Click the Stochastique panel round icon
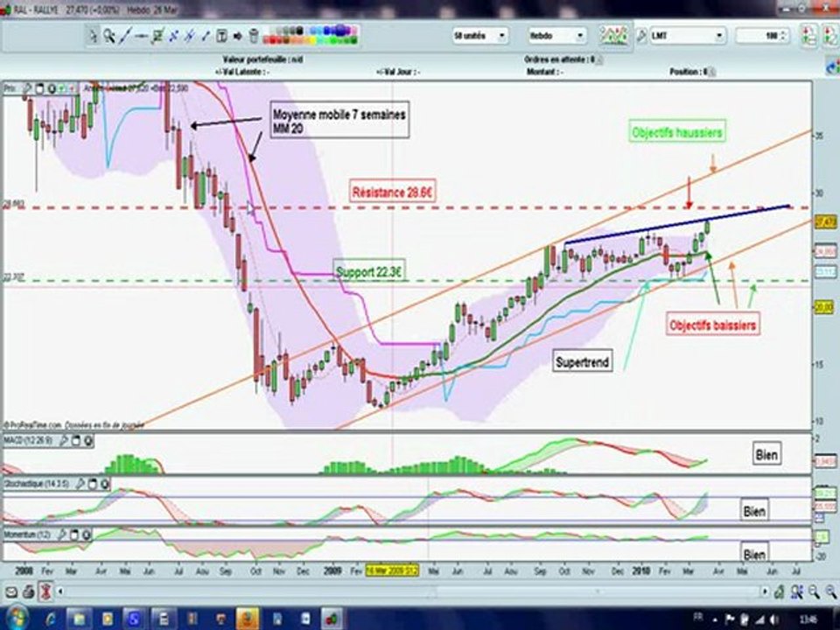 tap(104, 484)
